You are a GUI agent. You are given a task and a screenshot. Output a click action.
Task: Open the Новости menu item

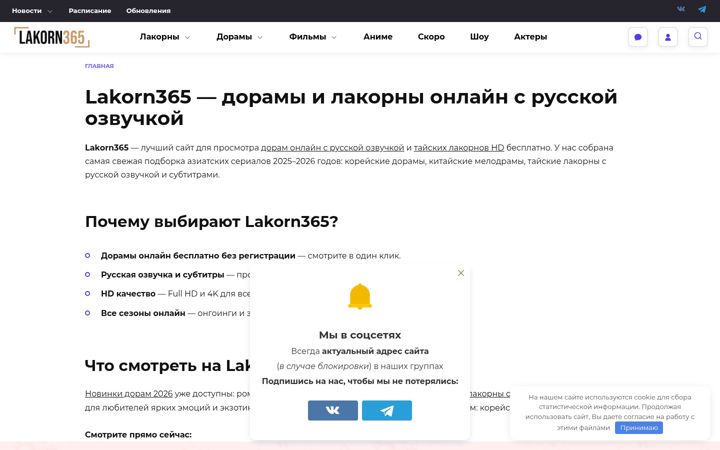27,11
